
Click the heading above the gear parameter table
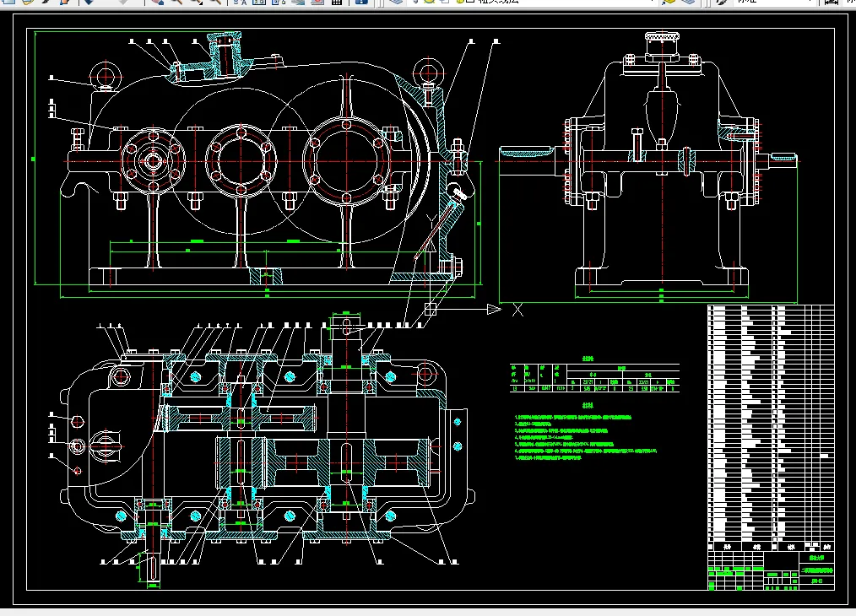pyautogui.click(x=588, y=359)
